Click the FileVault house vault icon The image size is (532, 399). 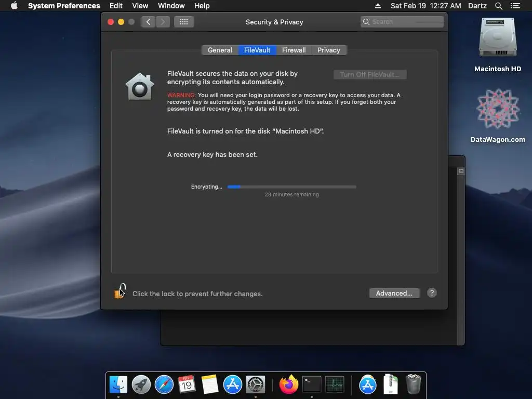[x=139, y=87]
